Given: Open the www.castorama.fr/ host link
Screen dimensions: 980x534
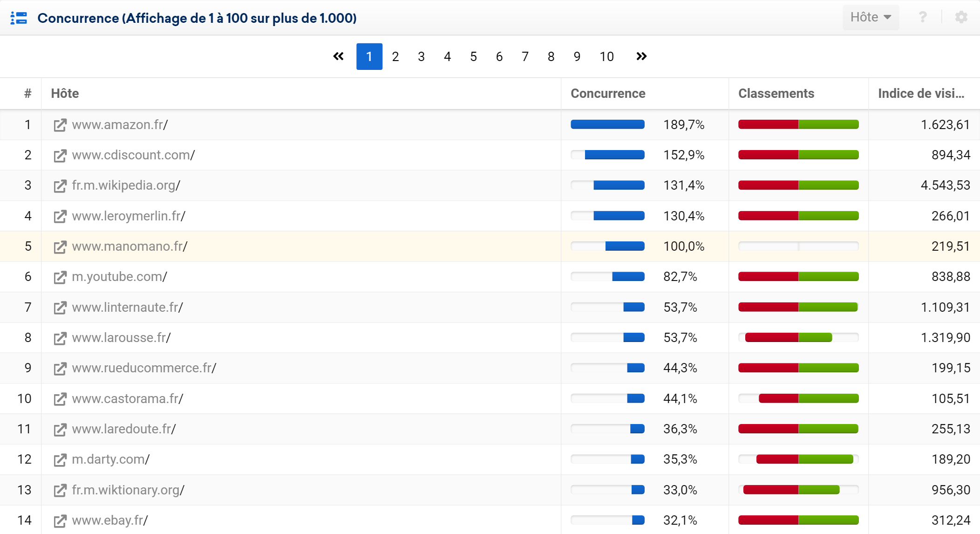Looking at the screenshot, I should (128, 399).
